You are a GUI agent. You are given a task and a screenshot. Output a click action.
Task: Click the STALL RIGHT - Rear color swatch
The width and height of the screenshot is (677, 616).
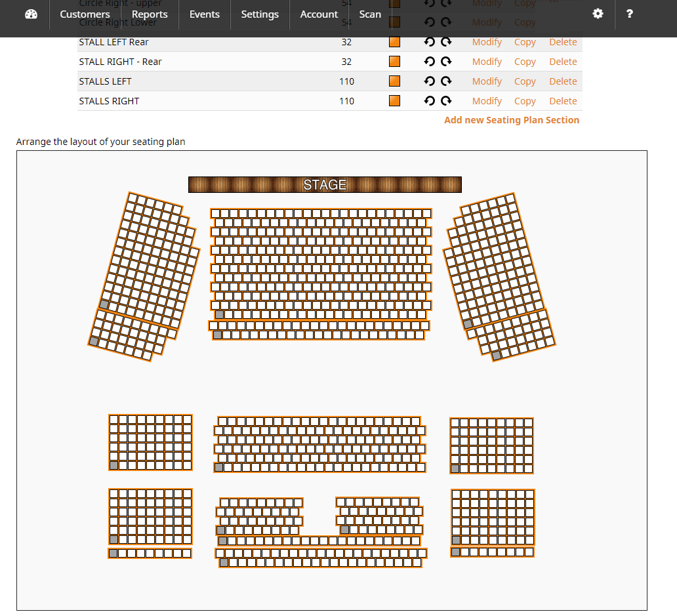click(x=394, y=62)
